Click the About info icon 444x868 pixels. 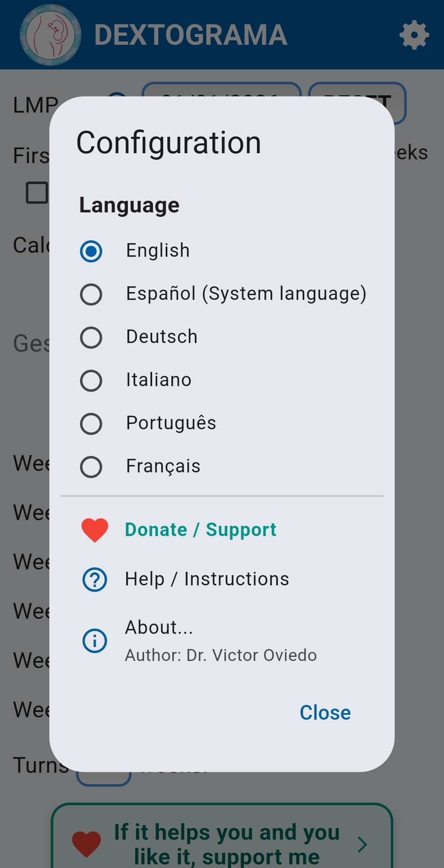click(x=95, y=640)
